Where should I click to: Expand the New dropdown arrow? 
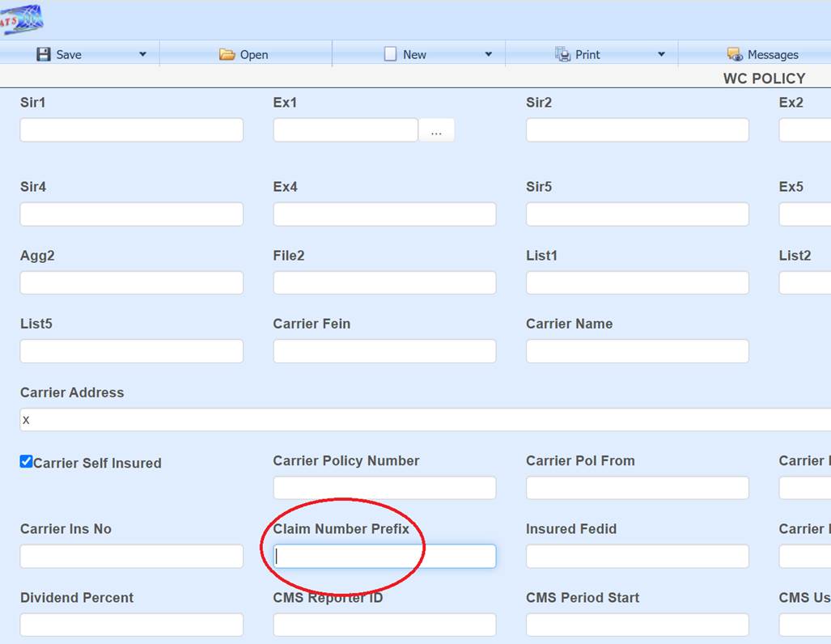coord(488,54)
